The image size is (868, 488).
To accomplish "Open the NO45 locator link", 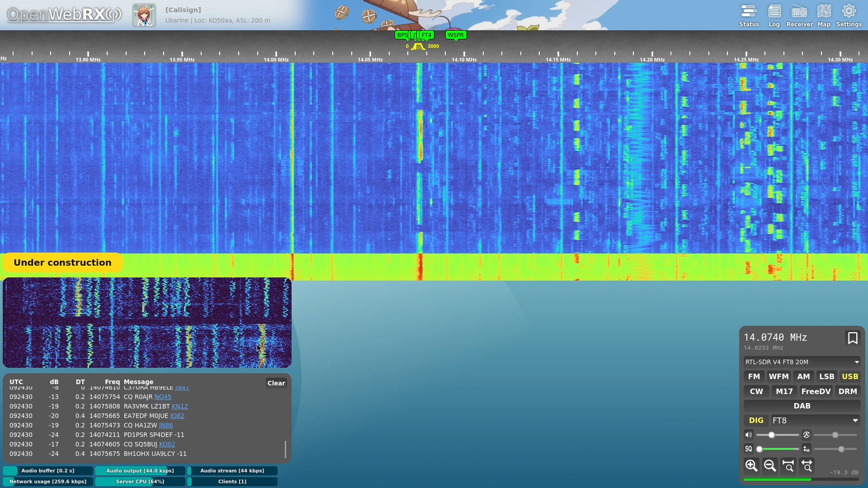I will tap(163, 397).
